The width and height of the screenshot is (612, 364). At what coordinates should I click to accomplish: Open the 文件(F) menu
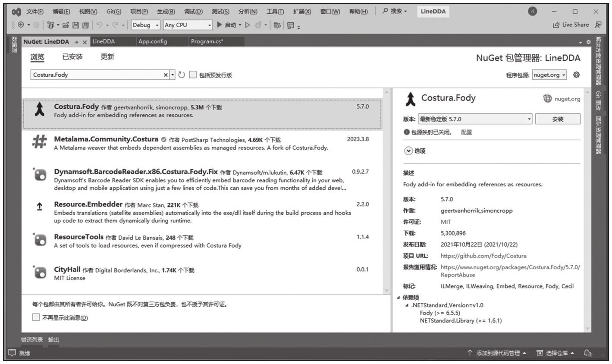(35, 12)
